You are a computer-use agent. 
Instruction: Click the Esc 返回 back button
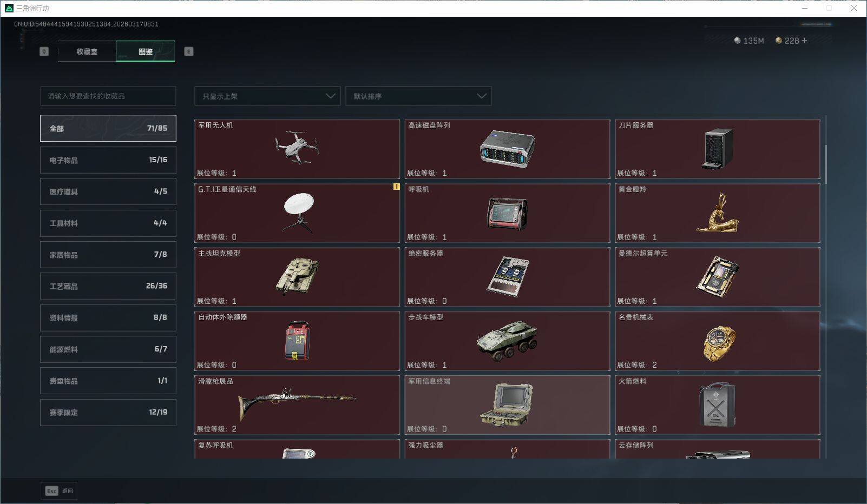click(58, 490)
